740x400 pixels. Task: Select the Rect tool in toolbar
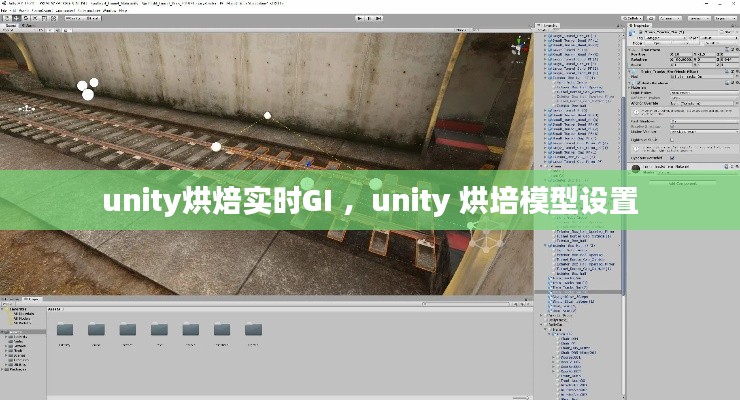coord(44,18)
